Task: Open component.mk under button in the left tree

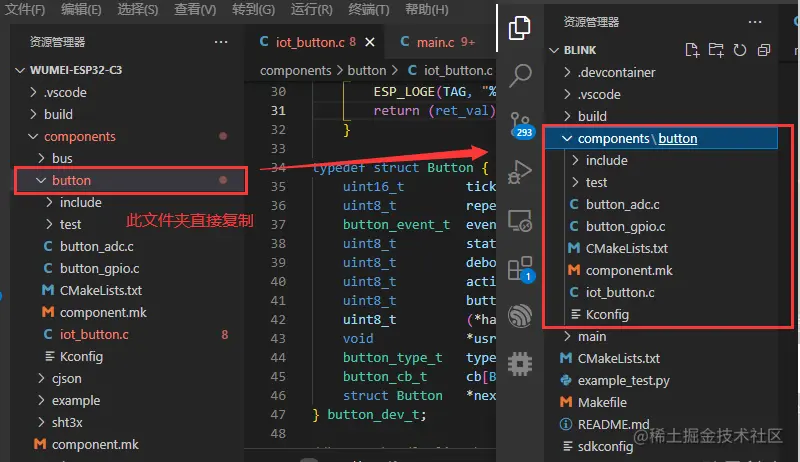Action: [x=128, y=312]
